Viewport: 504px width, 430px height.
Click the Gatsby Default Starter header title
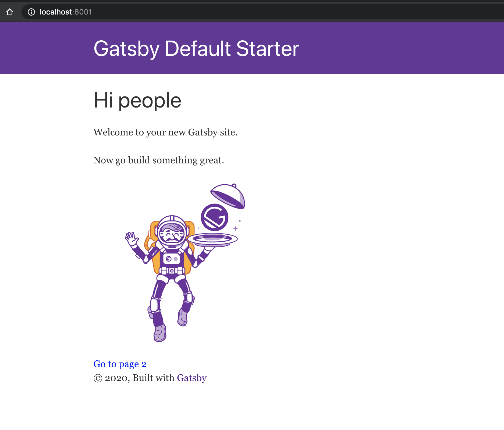tap(196, 49)
